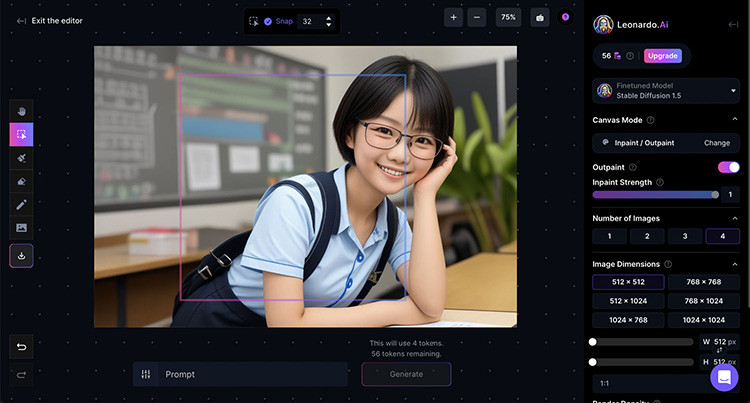This screenshot has width=750, height=403.
Task: Select the 768 × 768 dimension
Action: (704, 282)
